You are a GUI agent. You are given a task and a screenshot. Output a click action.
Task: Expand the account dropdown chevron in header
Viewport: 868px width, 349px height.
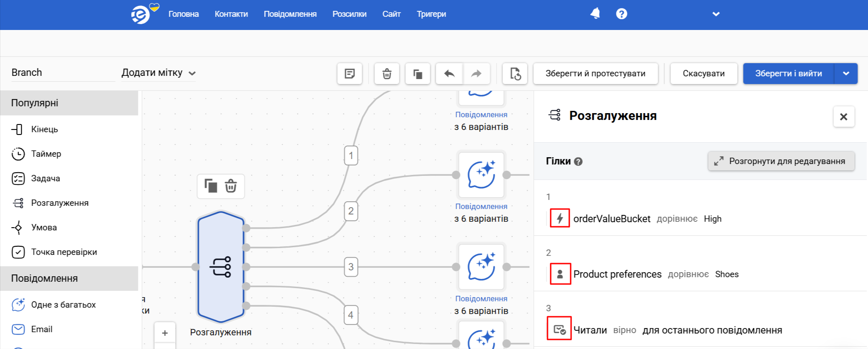pyautogui.click(x=716, y=14)
